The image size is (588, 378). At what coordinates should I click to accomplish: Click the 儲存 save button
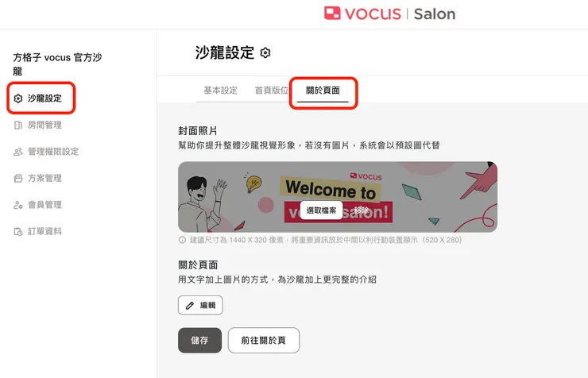200,340
